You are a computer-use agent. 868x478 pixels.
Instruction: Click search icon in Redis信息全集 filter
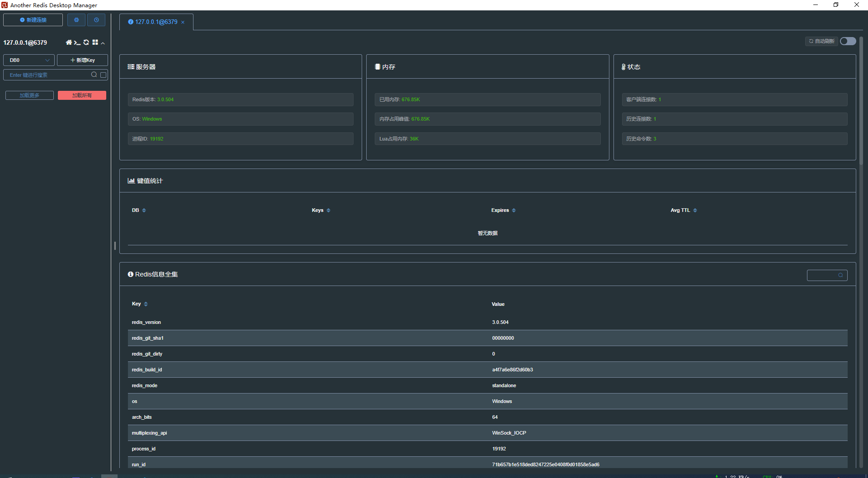coord(840,275)
